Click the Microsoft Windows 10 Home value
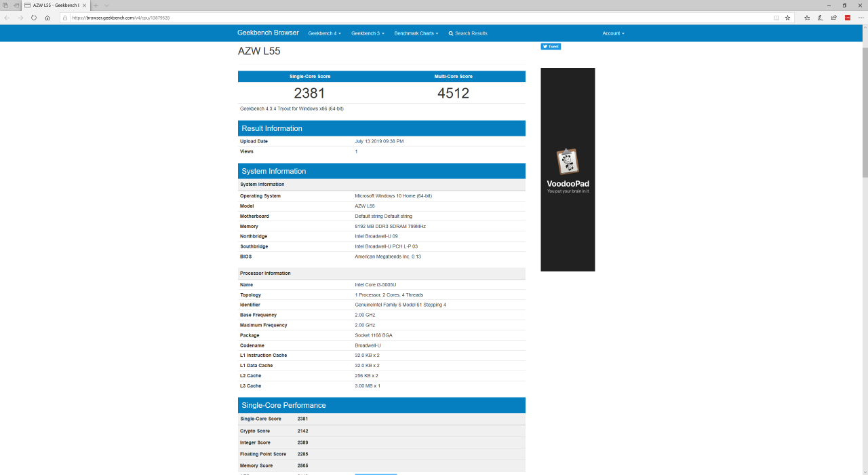The width and height of the screenshot is (868, 475). 393,196
